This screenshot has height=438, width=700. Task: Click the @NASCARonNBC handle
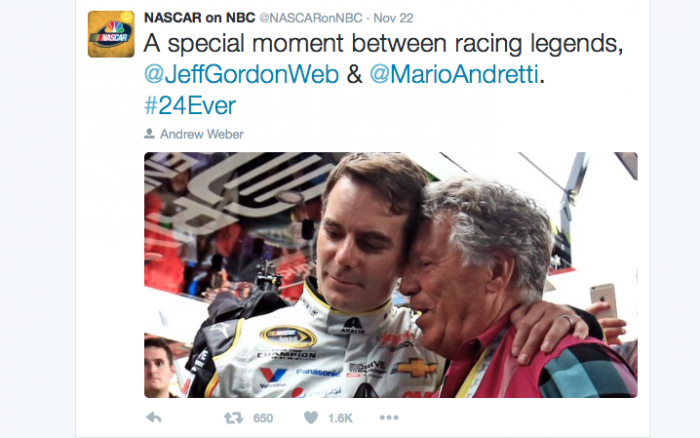pos(311,18)
